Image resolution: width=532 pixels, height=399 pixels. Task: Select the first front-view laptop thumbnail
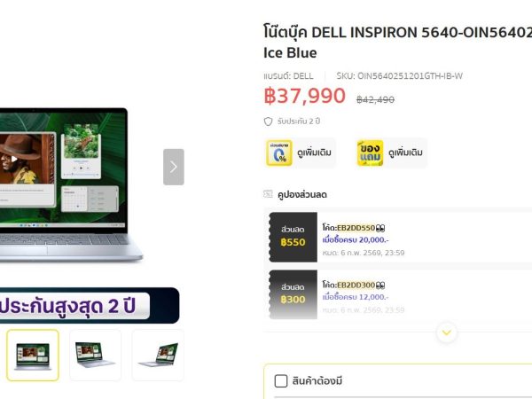[33, 356]
